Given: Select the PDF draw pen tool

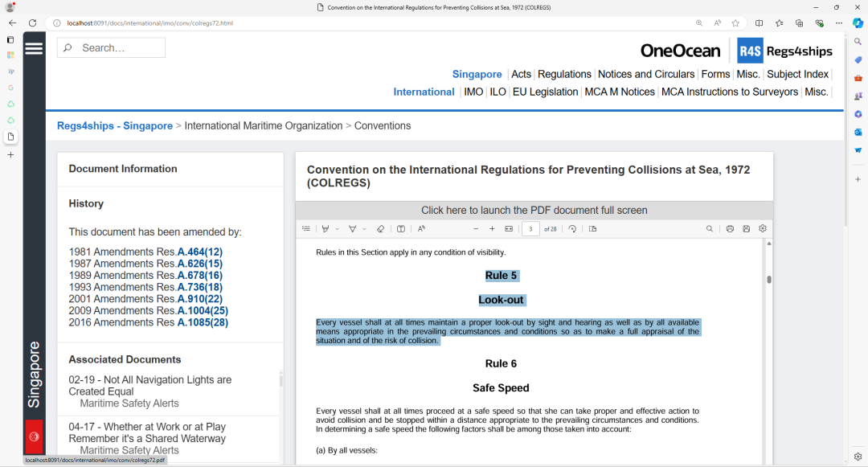Looking at the screenshot, I should coord(352,228).
